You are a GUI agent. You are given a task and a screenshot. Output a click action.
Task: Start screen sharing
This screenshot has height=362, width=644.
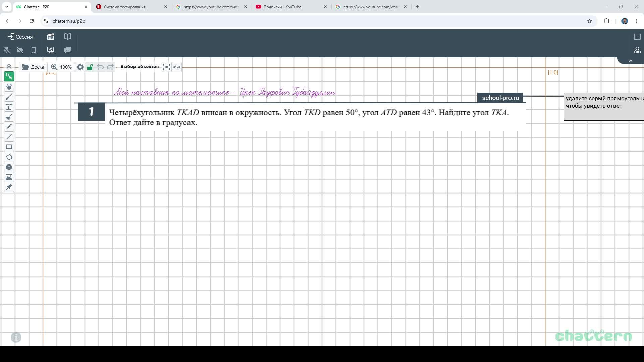pos(51,50)
